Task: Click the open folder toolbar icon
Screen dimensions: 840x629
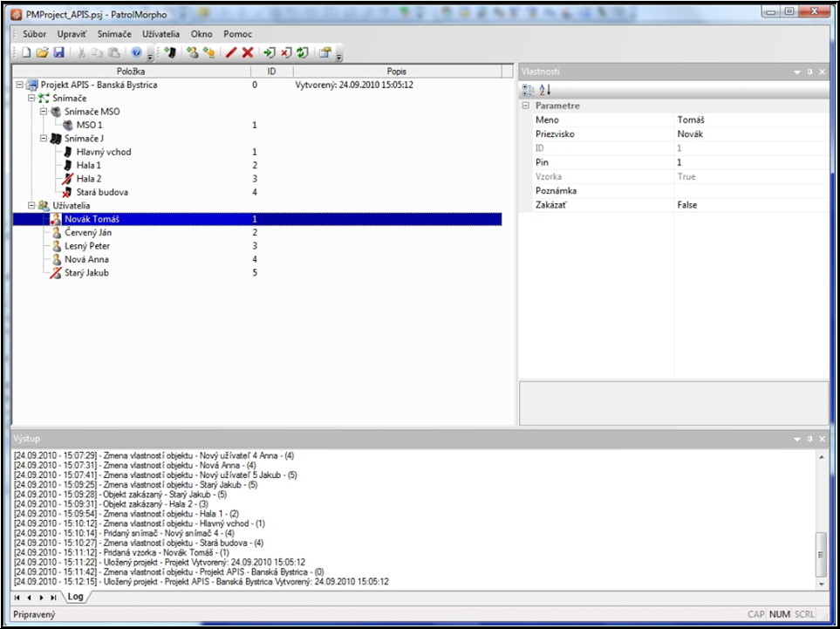Action: [43, 53]
